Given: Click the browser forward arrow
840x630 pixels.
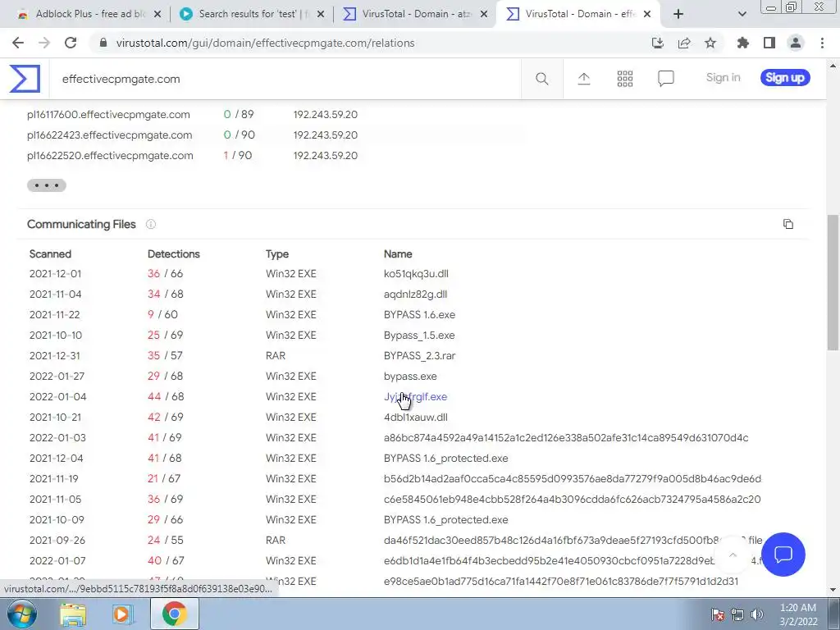Looking at the screenshot, I should point(44,43).
